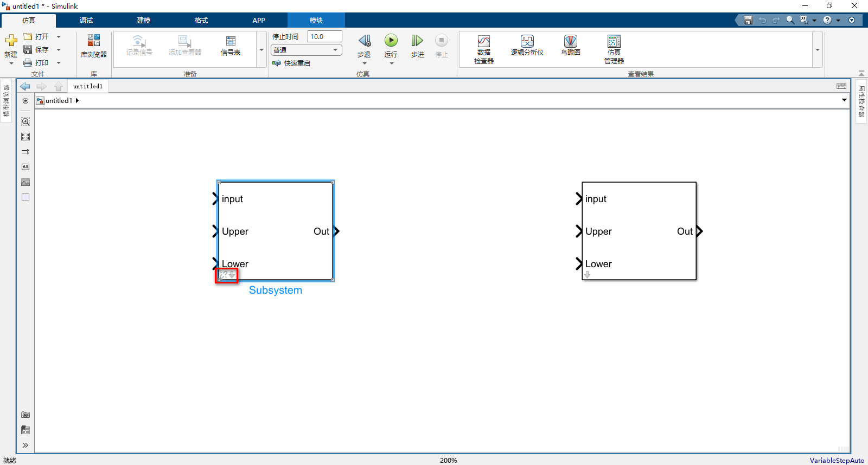This screenshot has width=868, height=465.
Task: Select the untitled1 model tab
Action: [x=88, y=86]
